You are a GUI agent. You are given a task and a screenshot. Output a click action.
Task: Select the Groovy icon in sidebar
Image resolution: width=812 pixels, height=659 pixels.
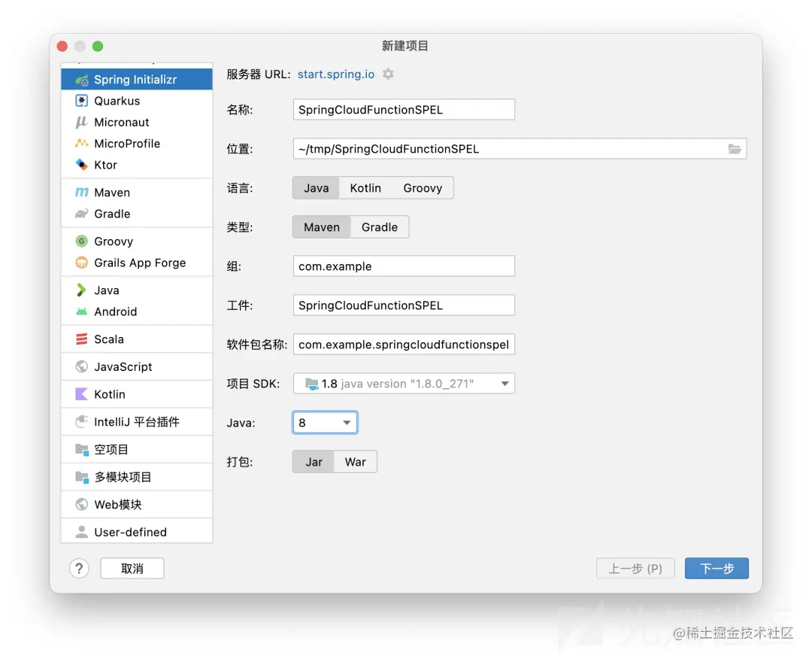tap(82, 241)
